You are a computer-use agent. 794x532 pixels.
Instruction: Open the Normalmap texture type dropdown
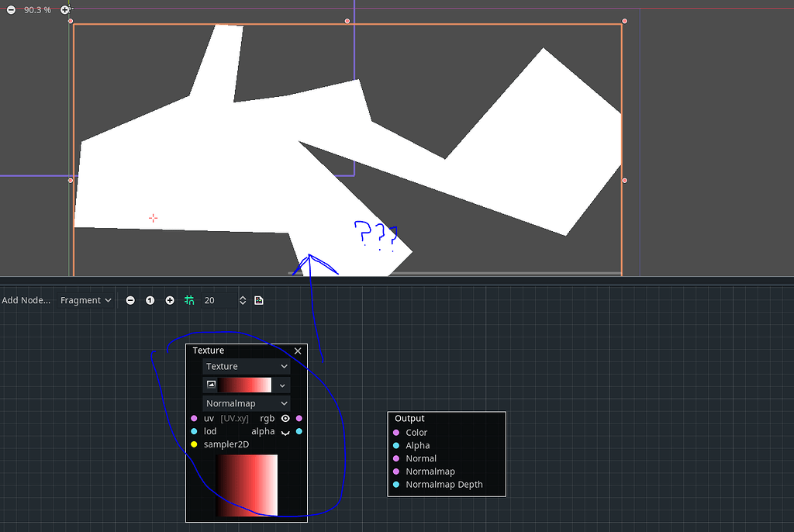click(246, 403)
